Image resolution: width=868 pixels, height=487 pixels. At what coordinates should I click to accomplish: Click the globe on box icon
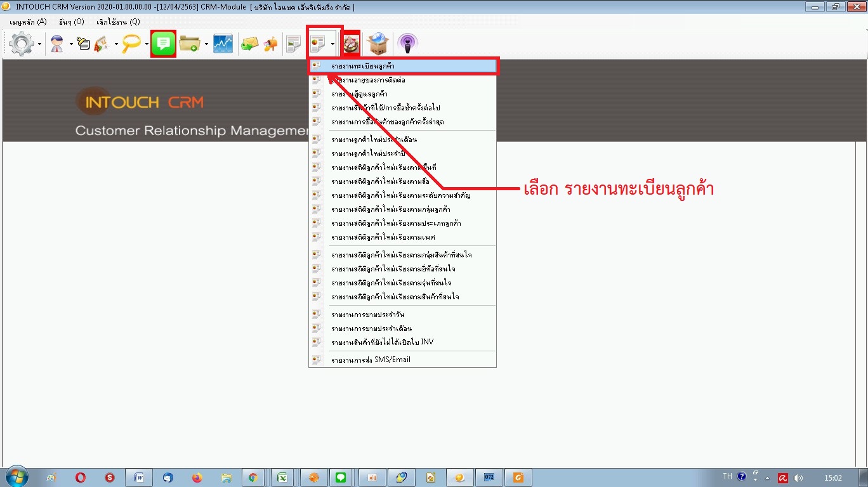pyautogui.click(x=379, y=44)
